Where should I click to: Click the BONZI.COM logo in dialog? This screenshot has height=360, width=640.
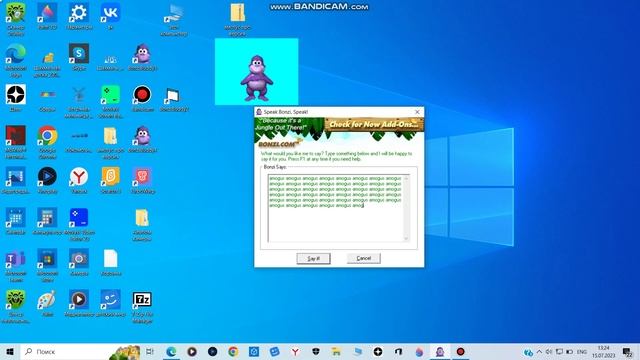click(x=279, y=144)
